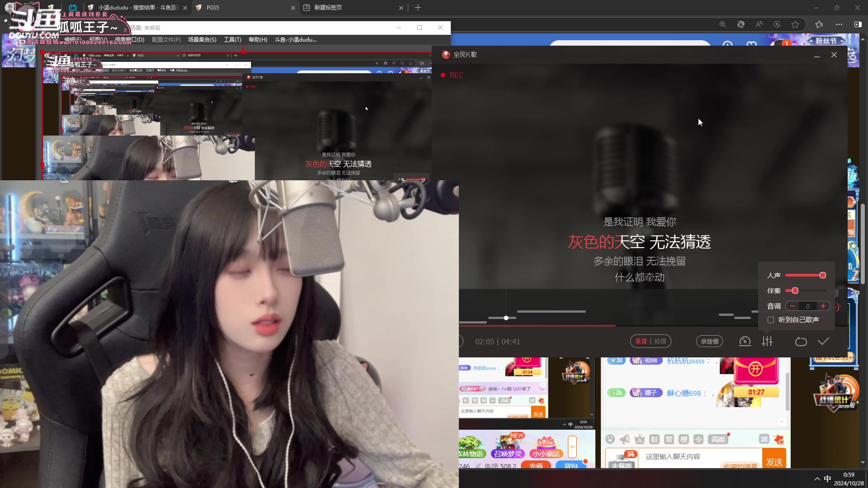Click the read aloud A icon in the browser toolbar
This screenshot has height=488, width=868.
759,24
